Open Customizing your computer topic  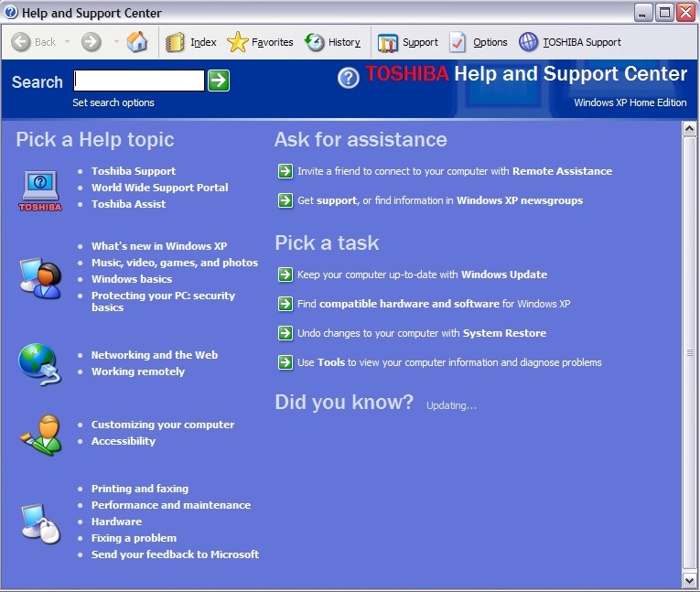(163, 425)
